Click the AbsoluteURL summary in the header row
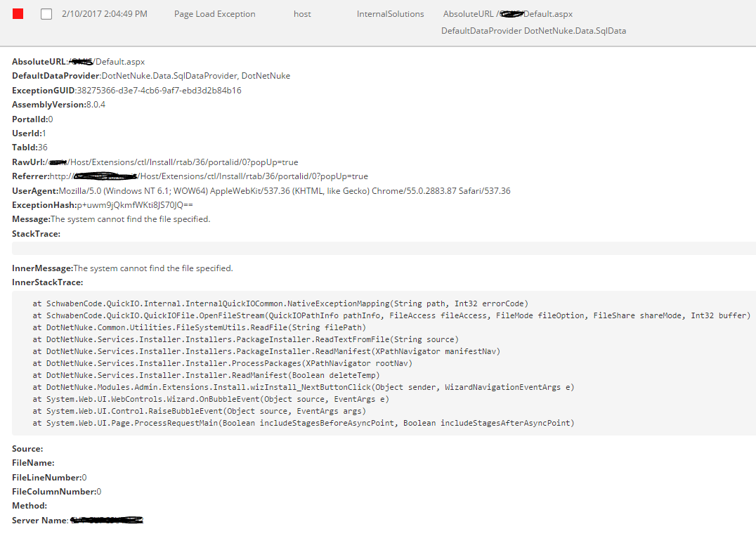The width and height of the screenshot is (756, 536). coord(508,14)
